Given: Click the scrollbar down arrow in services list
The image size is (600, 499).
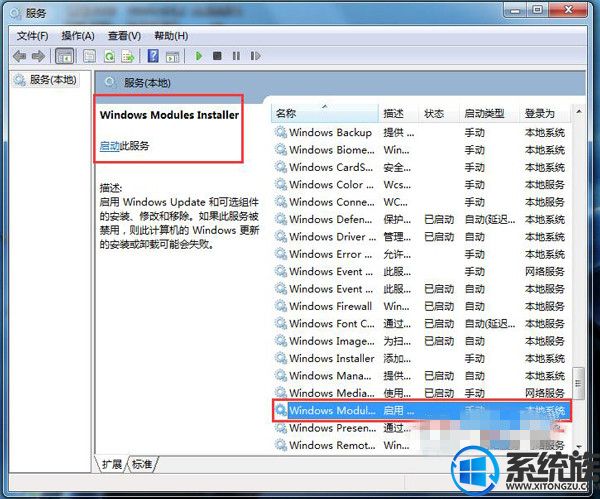Looking at the screenshot, I should (x=579, y=446).
